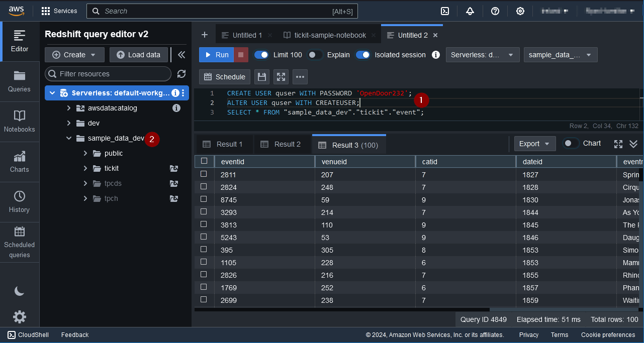Open AWS notifications bell

(470, 11)
